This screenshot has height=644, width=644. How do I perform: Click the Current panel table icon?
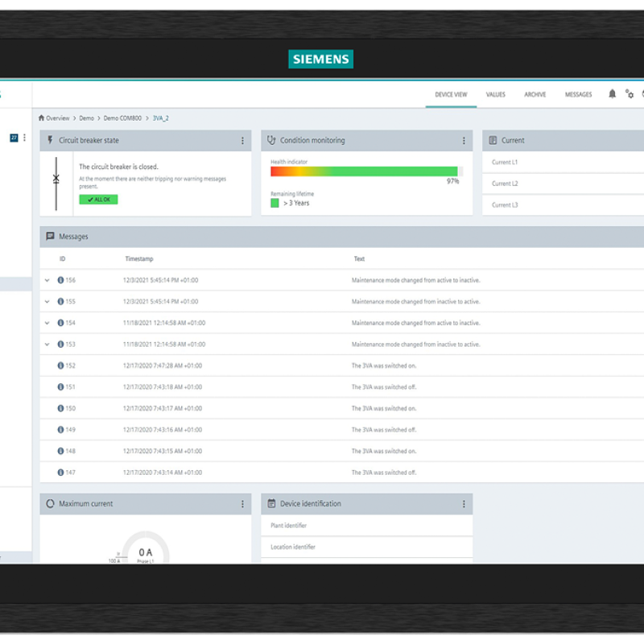pyautogui.click(x=493, y=140)
